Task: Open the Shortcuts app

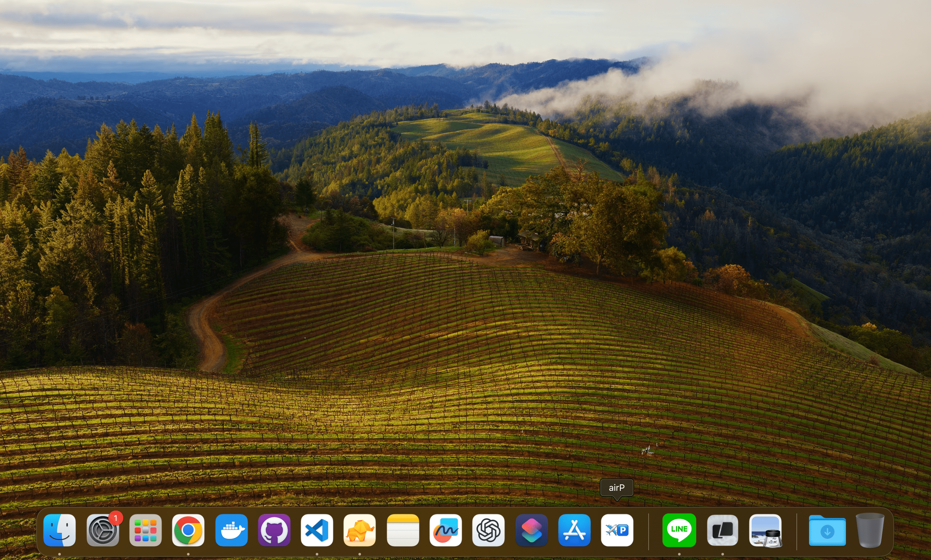Action: 531,530
